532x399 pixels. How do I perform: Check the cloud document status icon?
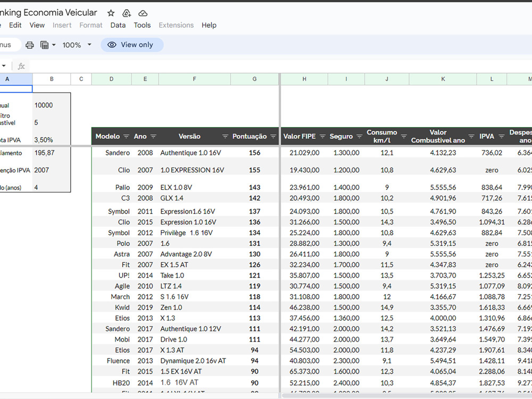(x=143, y=13)
